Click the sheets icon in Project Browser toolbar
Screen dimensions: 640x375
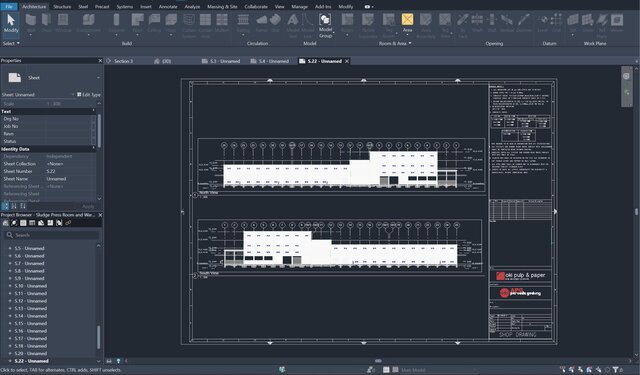pos(41,223)
